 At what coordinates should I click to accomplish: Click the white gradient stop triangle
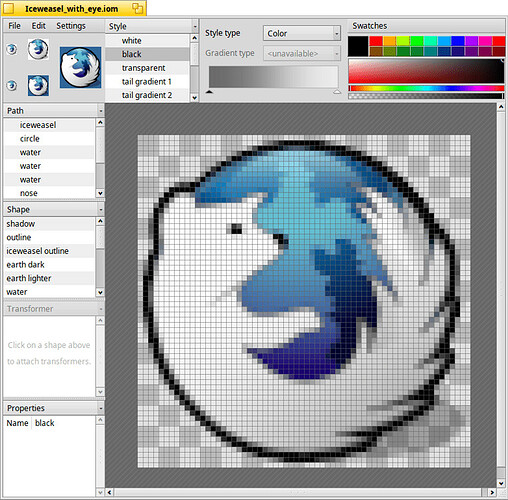[337, 92]
